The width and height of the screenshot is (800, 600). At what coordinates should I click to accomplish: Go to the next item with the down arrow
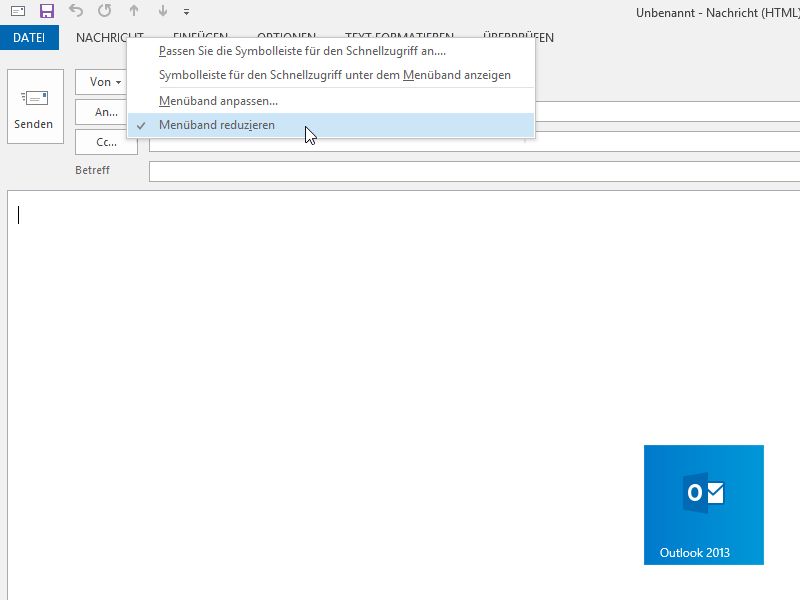click(162, 10)
